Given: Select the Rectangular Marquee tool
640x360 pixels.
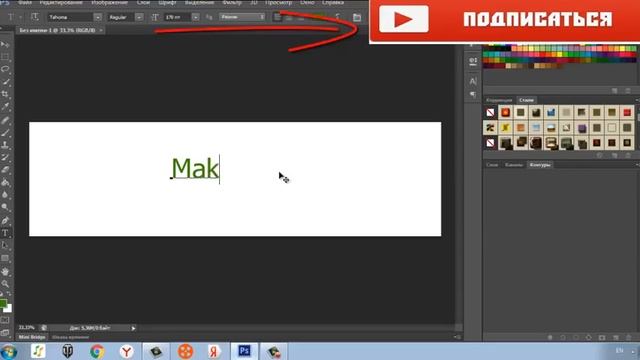Looking at the screenshot, I should [x=5, y=57].
